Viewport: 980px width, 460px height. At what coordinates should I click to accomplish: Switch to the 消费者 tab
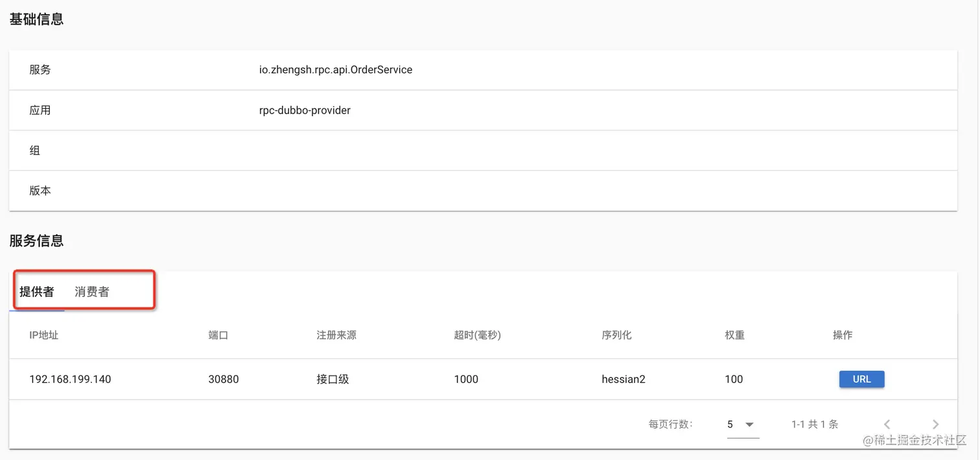(x=92, y=292)
